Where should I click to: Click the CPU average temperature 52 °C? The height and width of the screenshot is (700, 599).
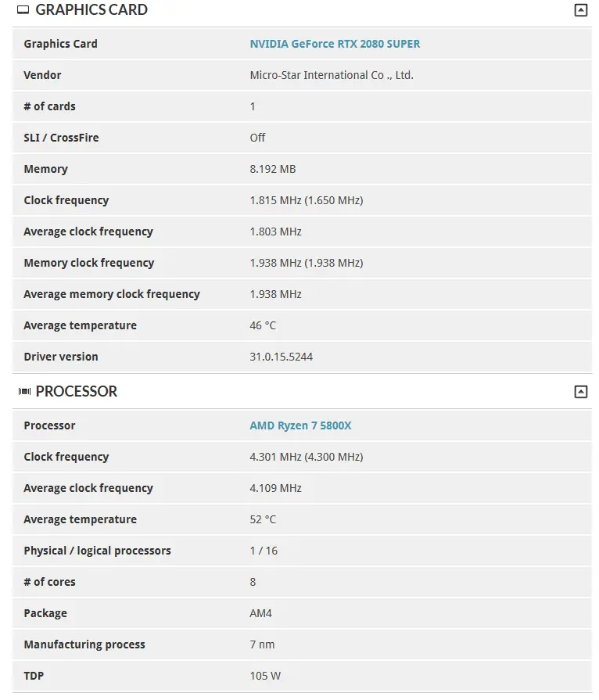coord(263,519)
